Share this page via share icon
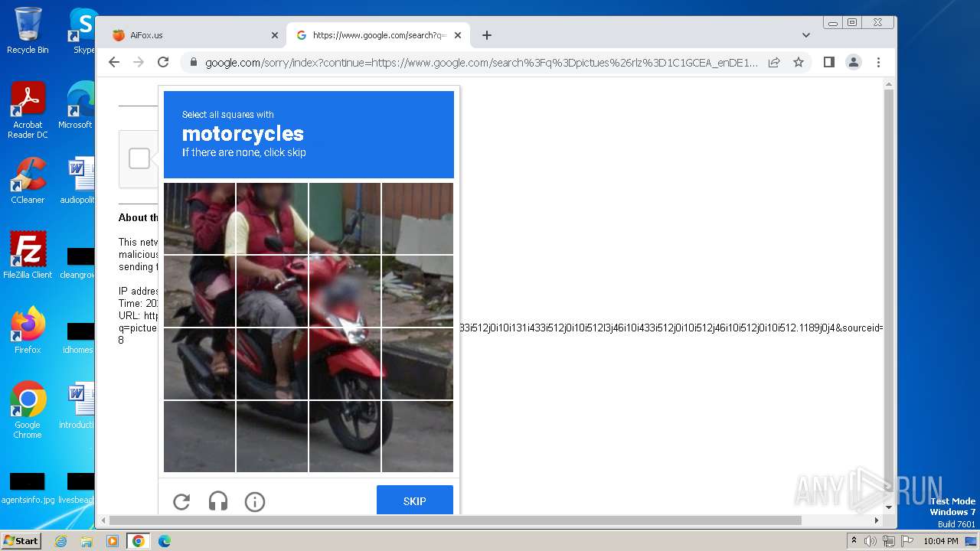The width and height of the screenshot is (980, 551). (x=774, y=62)
